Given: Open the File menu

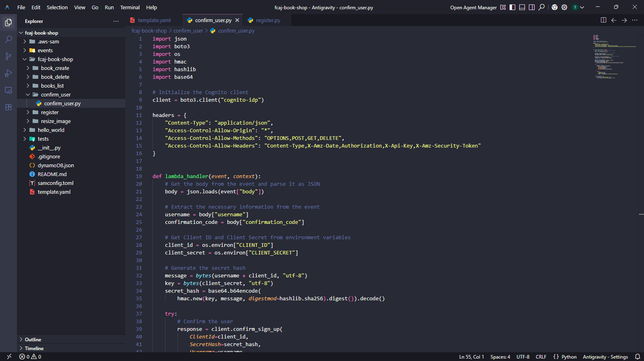Looking at the screenshot, I should [21, 7].
